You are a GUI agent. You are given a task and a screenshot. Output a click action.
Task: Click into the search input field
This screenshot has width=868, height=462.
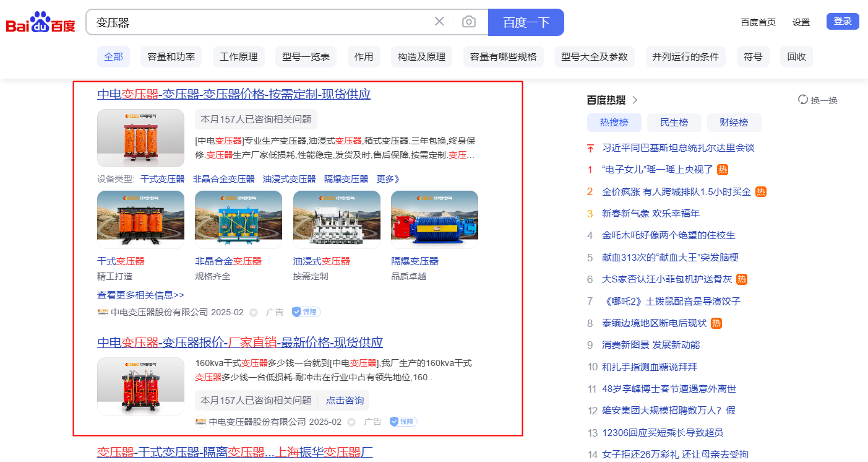[x=260, y=22]
